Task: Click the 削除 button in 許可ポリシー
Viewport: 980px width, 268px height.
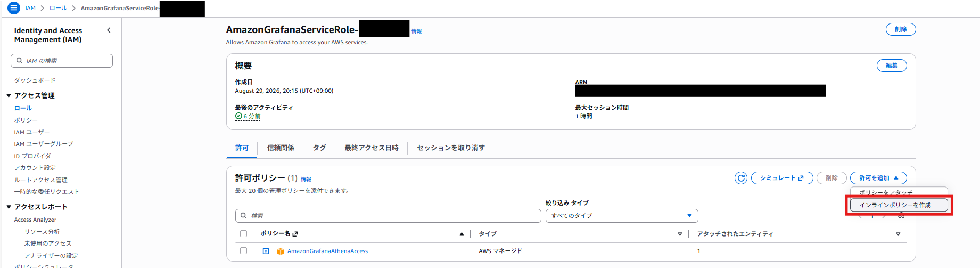Action: [831, 178]
